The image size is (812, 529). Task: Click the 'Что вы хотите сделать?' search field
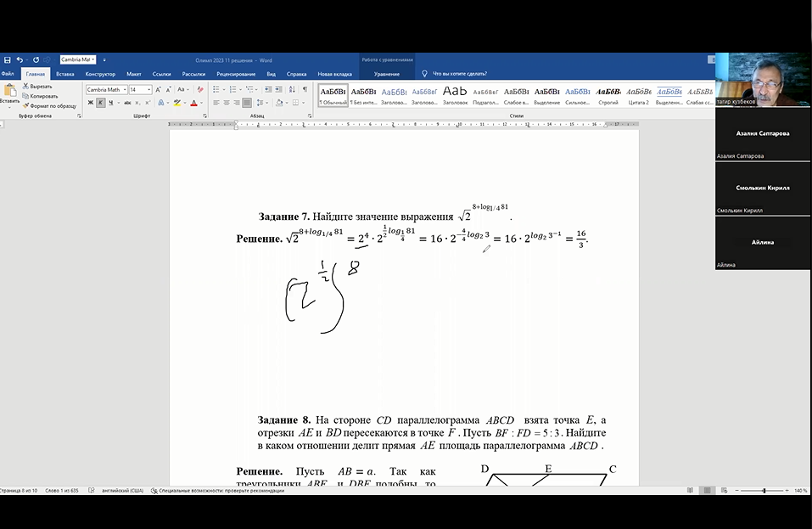(x=459, y=74)
